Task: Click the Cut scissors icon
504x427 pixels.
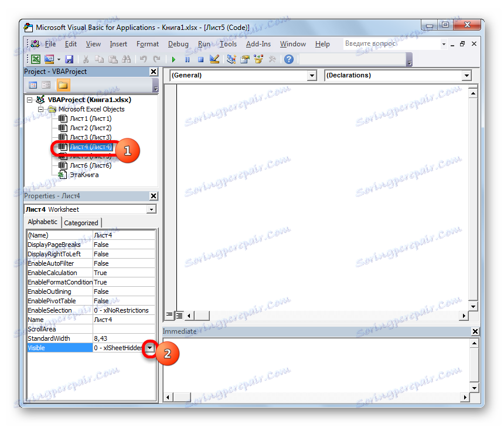Action: point(86,59)
